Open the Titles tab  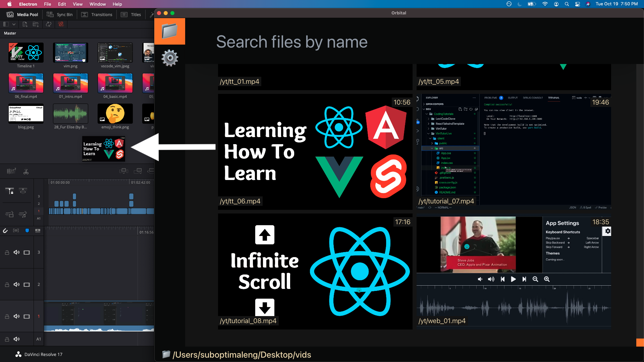tap(131, 14)
